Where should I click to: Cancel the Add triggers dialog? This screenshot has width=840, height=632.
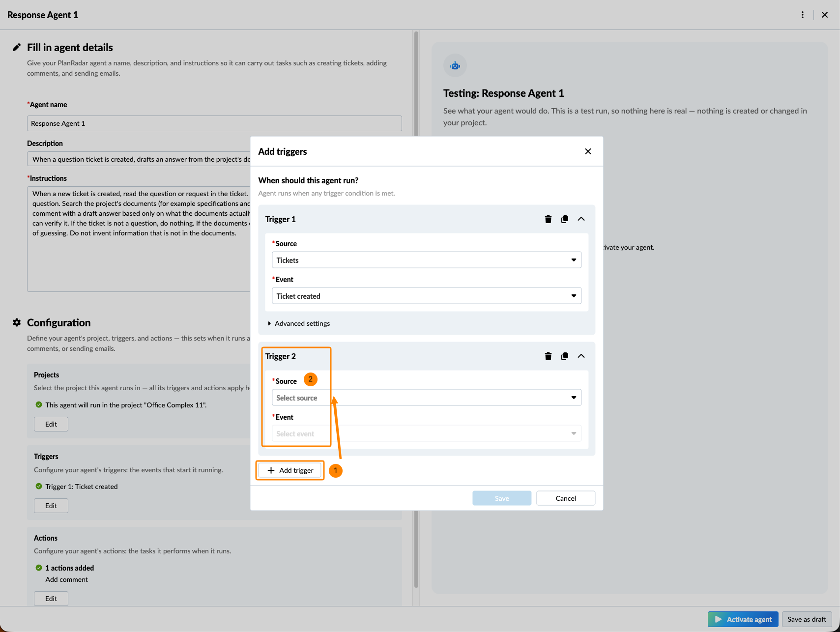click(x=566, y=498)
